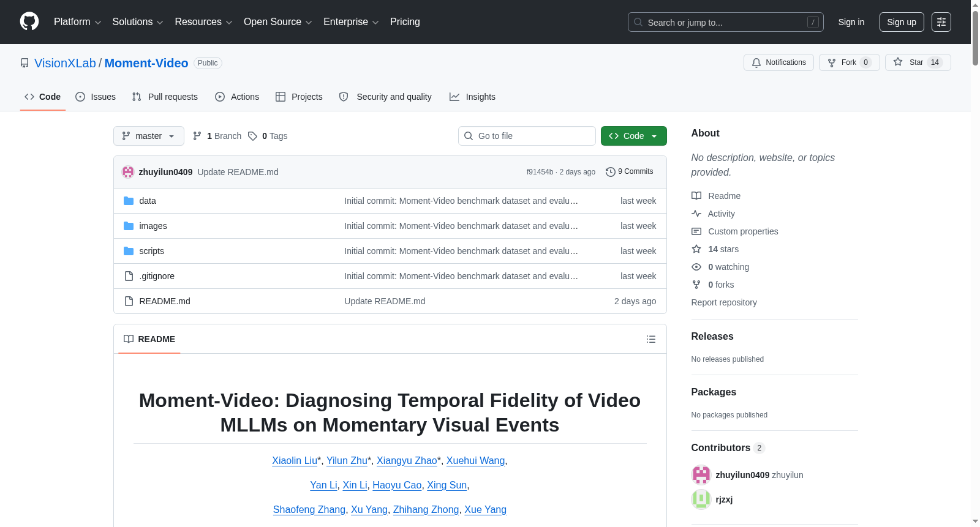Screen dimensions: 980x527
Task: Open Haoyu Cao author link
Action: click(x=397, y=485)
